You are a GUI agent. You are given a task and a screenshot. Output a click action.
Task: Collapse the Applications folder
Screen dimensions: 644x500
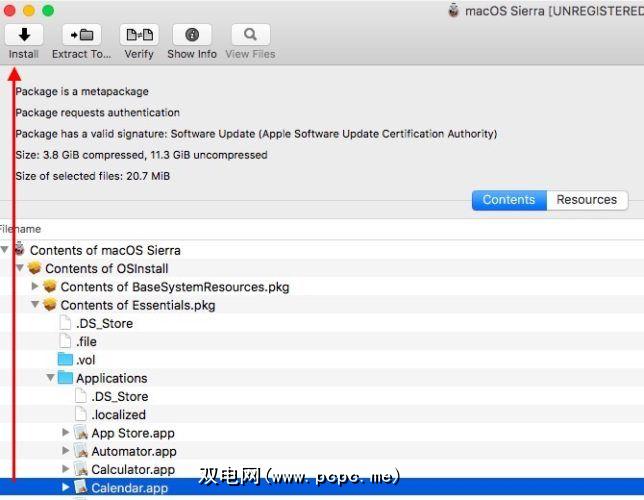(x=50, y=377)
